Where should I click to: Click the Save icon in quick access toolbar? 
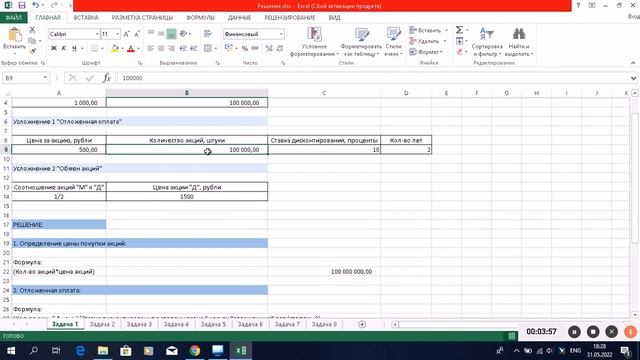pyautogui.click(x=22, y=5)
